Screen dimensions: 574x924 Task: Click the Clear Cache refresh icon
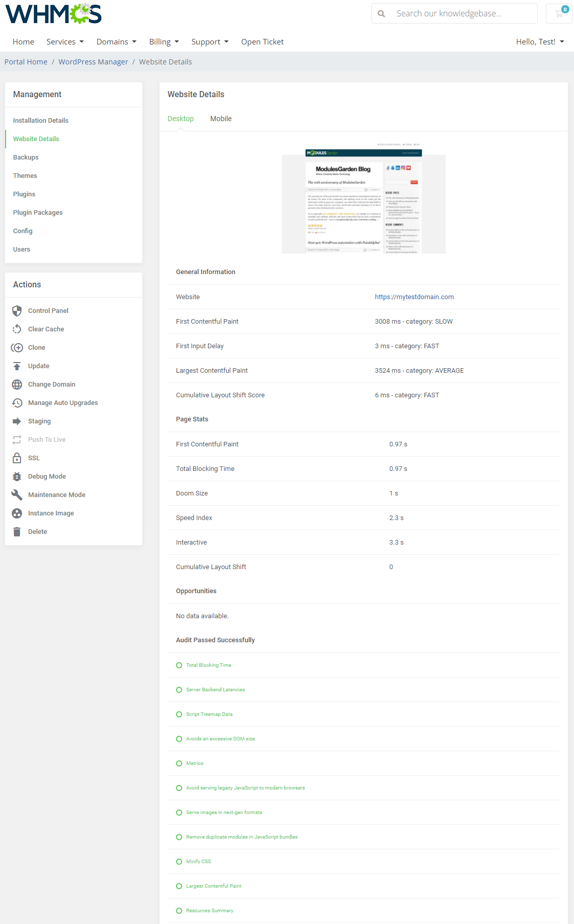(17, 329)
